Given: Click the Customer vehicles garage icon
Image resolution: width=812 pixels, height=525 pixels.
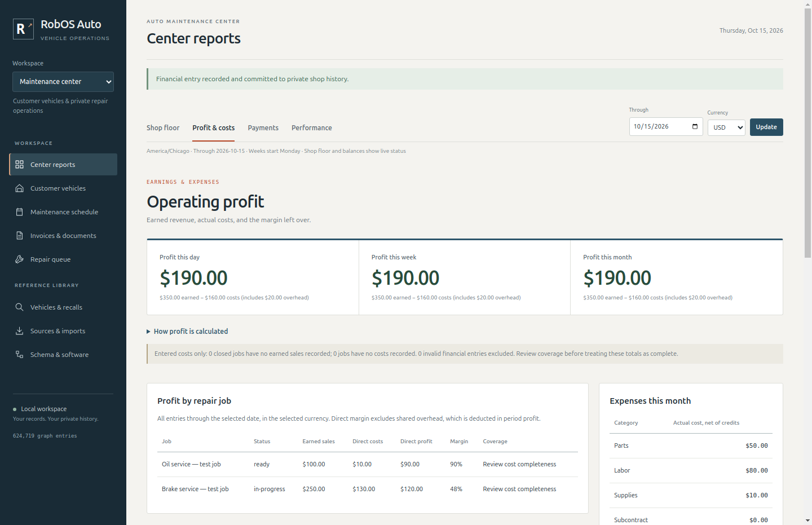Looking at the screenshot, I should (19, 188).
